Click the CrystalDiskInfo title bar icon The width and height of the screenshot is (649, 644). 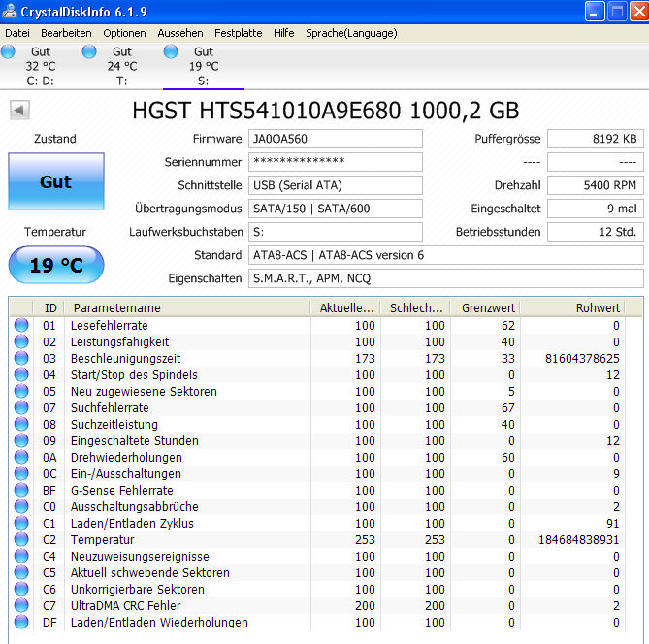click(x=9, y=12)
